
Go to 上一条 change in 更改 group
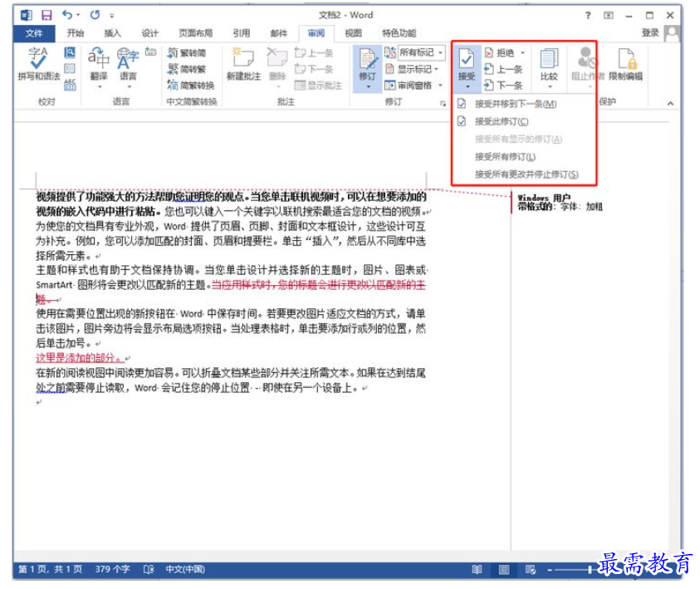(x=503, y=69)
